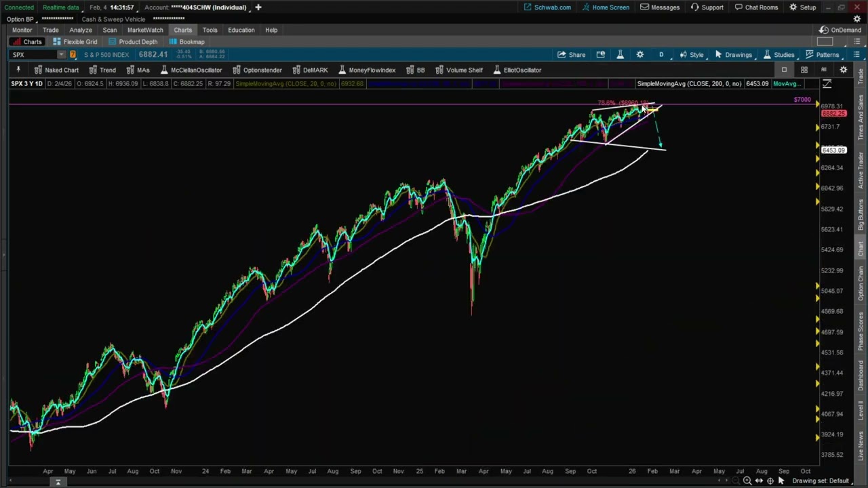Pin the study sets toolbar
868x488 pixels.
coord(18,70)
